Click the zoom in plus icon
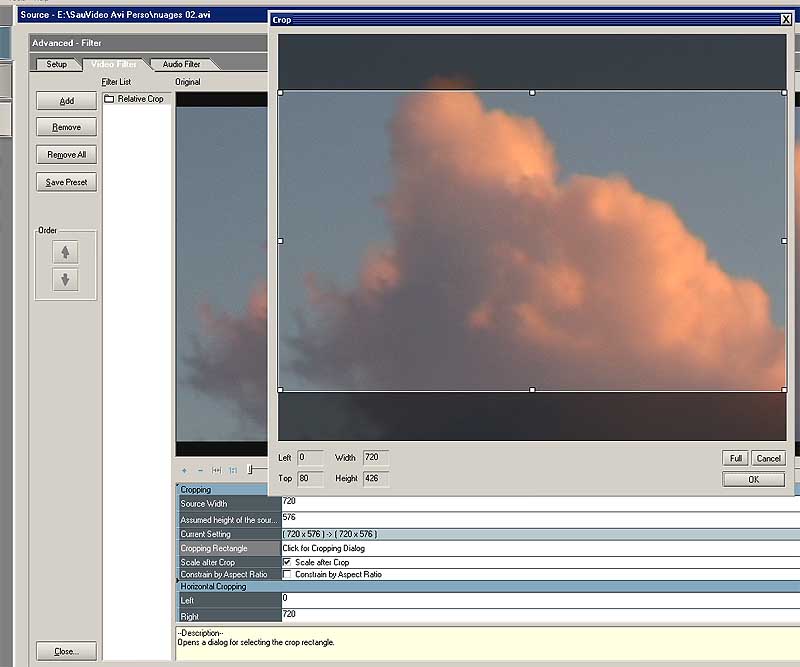The image size is (800, 667). pos(185,470)
